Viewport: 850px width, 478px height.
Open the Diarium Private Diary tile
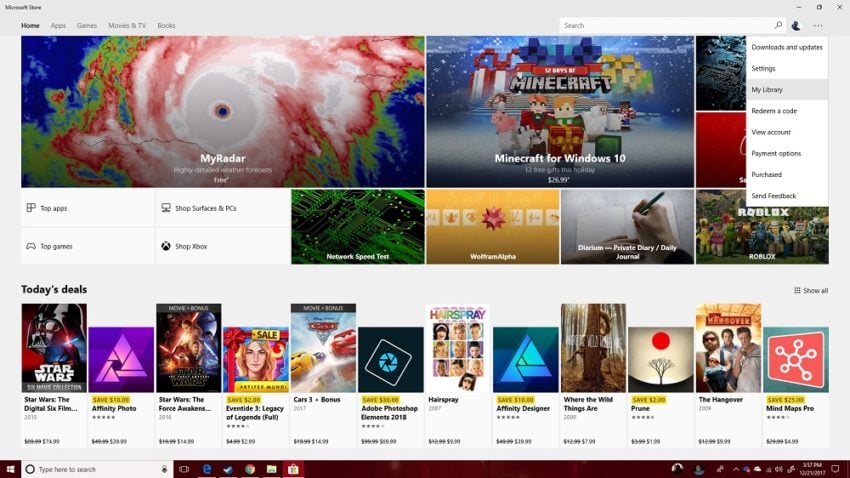627,227
